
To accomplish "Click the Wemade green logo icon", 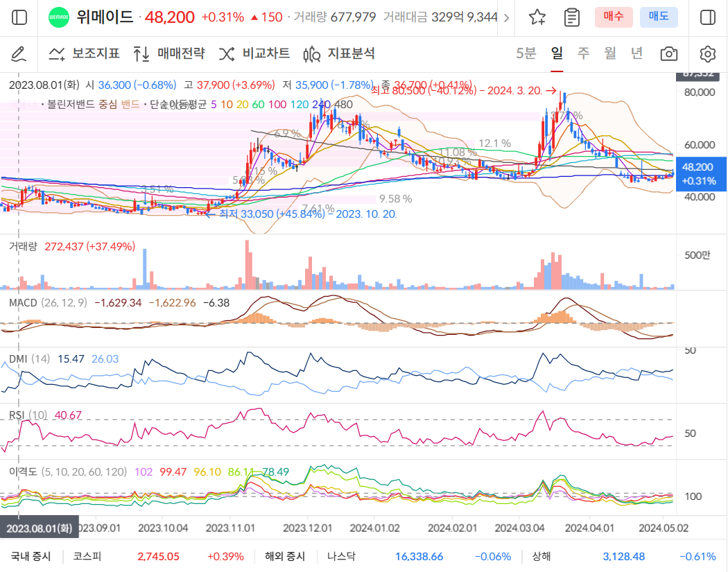I will pyautogui.click(x=58, y=17).
